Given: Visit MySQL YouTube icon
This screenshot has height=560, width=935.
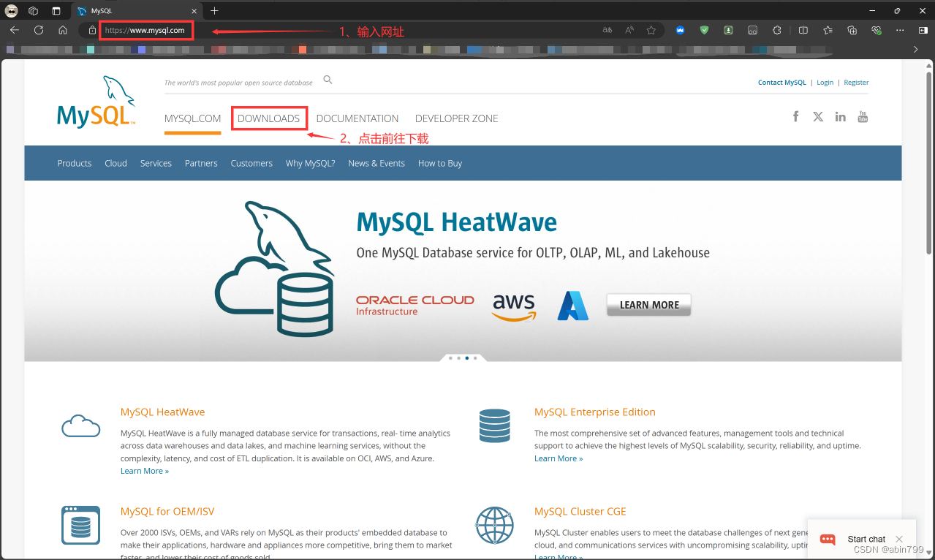Looking at the screenshot, I should tap(863, 117).
